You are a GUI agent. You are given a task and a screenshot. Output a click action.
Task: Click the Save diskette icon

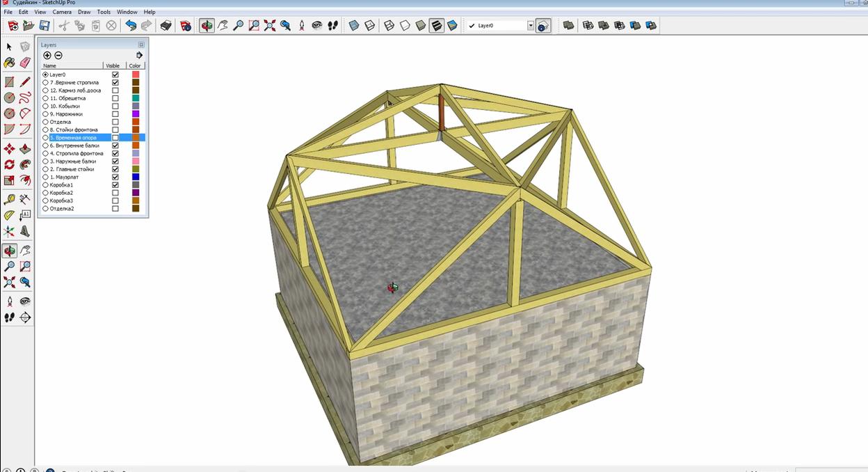click(x=44, y=26)
